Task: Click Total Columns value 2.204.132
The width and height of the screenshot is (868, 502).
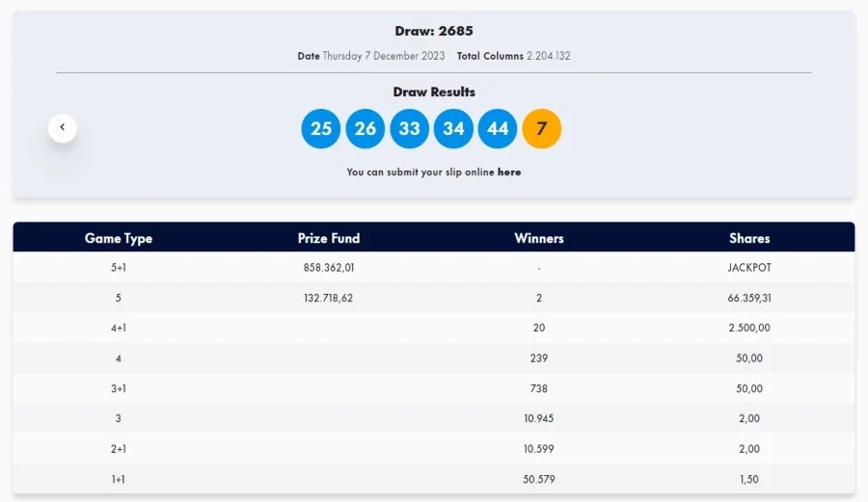Action: pyautogui.click(x=548, y=56)
